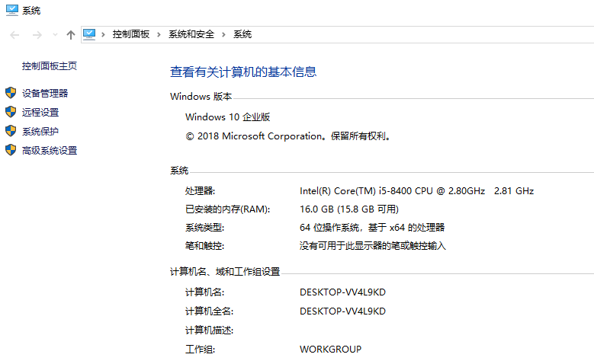This screenshot has height=364, width=594.
Task: Go back with the left arrow button
Action: point(14,35)
